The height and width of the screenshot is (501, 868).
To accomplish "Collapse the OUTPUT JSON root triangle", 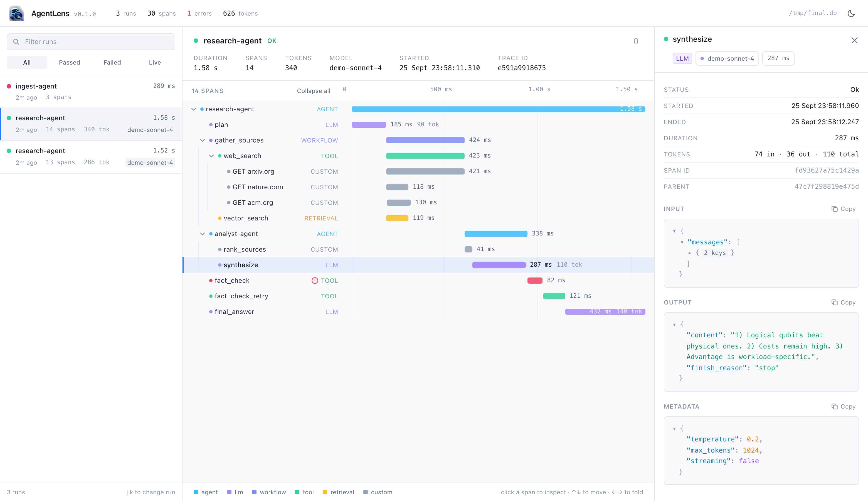I will click(674, 325).
